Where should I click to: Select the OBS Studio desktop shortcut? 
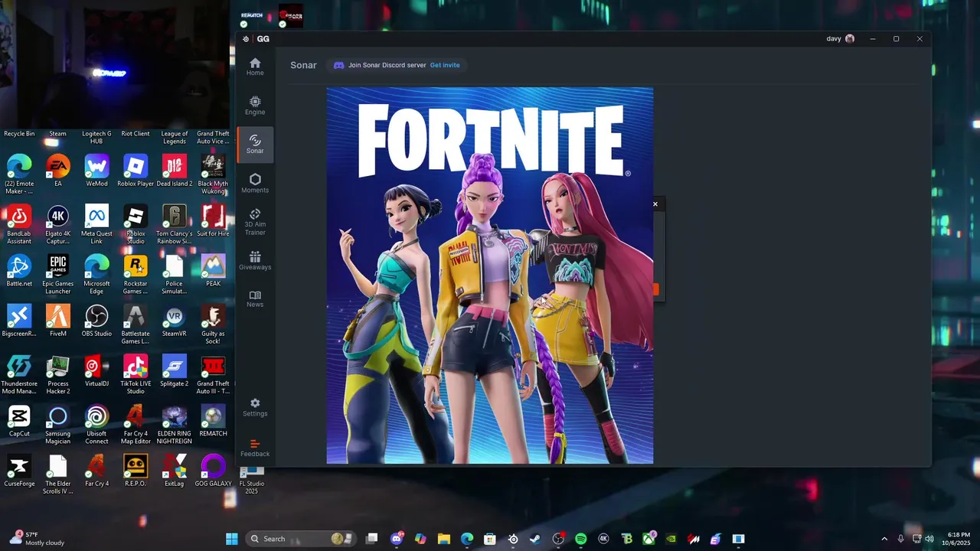(x=96, y=321)
